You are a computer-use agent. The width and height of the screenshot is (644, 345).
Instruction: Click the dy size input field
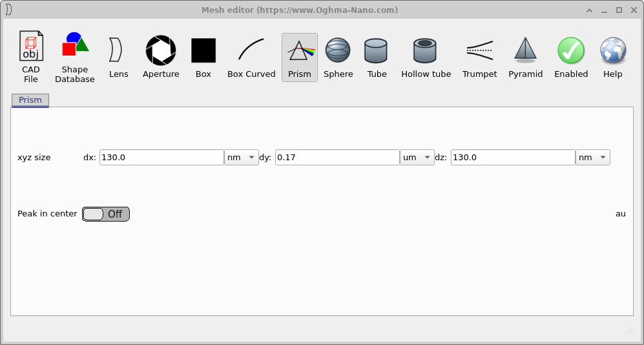337,157
